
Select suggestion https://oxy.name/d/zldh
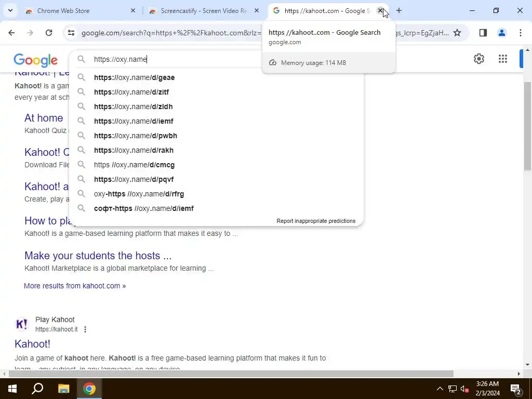[x=216, y=107]
